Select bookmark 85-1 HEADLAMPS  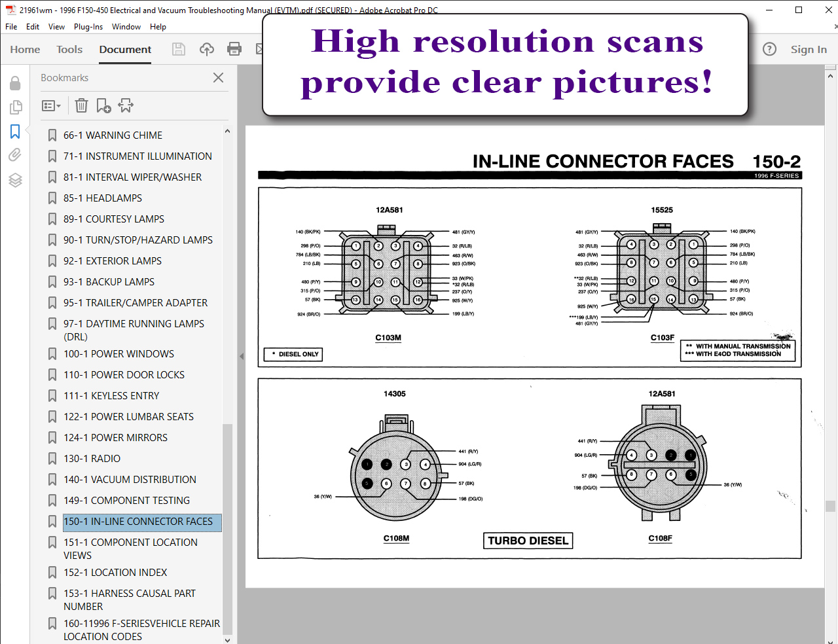pos(102,198)
